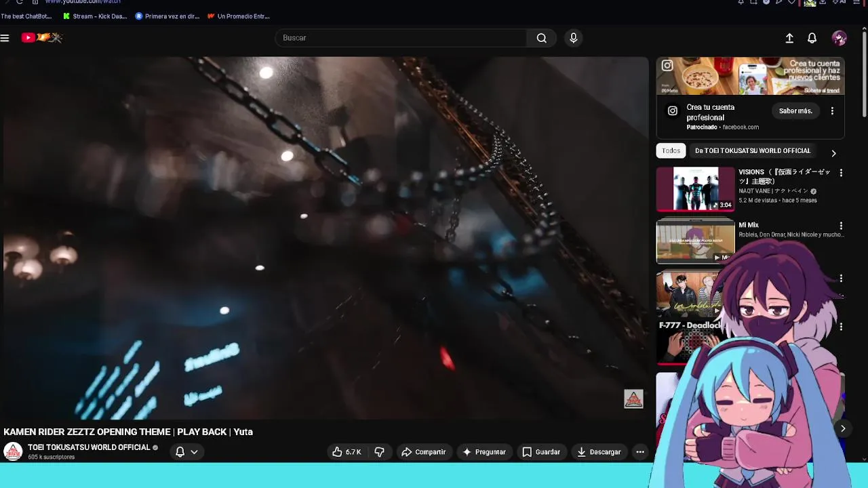Screen dimensions: 868x488
Task: Open the account avatar menu
Action: tap(840, 38)
